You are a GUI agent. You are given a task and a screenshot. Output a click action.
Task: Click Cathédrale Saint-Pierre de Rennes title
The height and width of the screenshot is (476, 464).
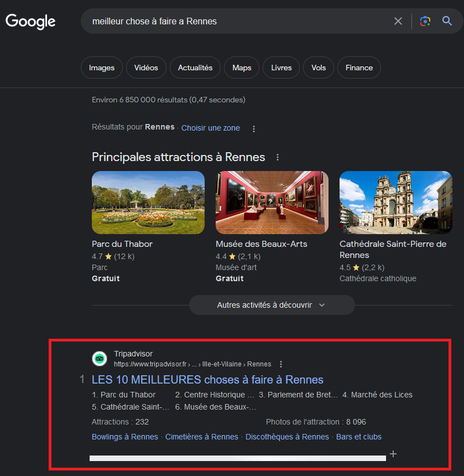click(393, 250)
